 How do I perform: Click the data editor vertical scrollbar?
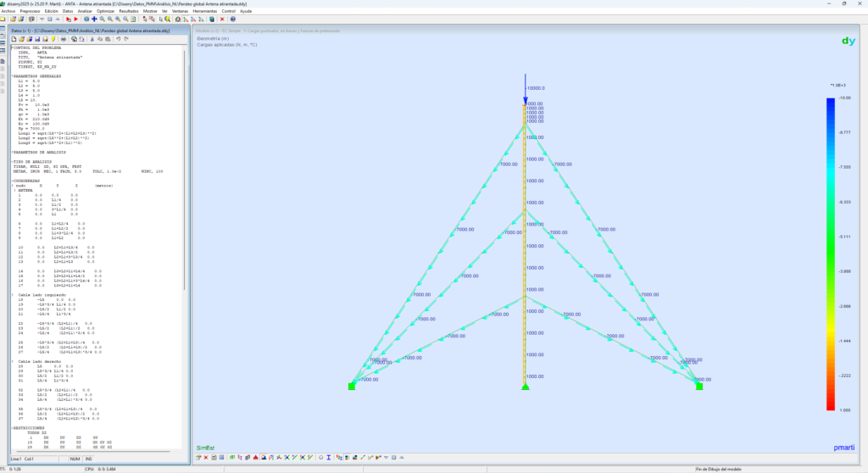point(186,170)
